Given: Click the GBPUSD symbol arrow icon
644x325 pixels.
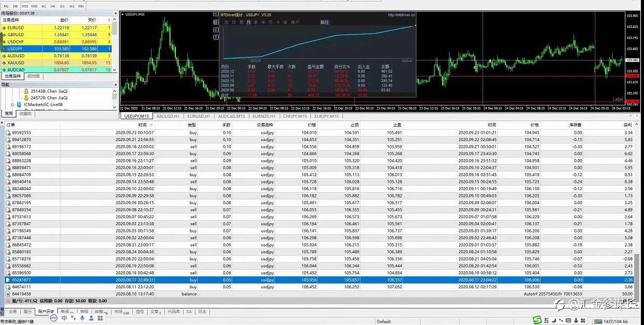Looking at the screenshot, I should click(4, 35).
